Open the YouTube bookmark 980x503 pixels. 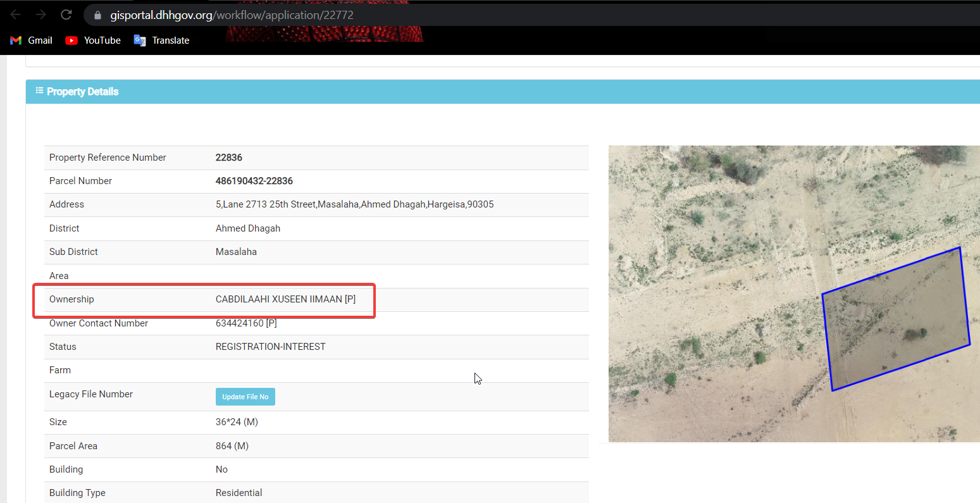pyautogui.click(x=93, y=40)
